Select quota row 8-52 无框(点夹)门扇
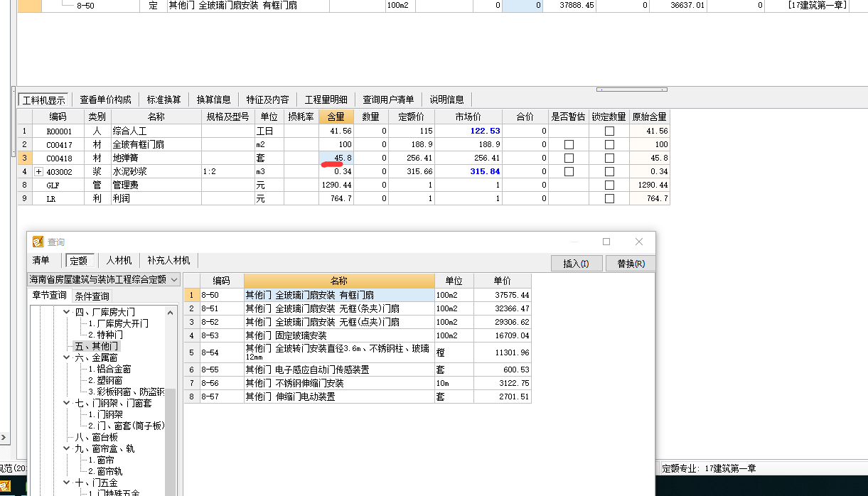 pyautogui.click(x=358, y=322)
